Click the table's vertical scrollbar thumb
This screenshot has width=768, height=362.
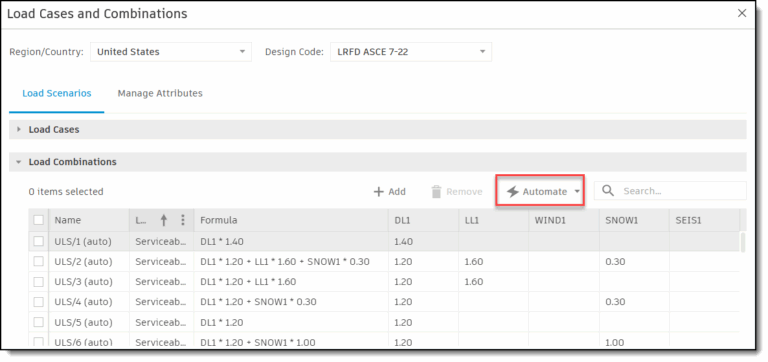(x=743, y=242)
